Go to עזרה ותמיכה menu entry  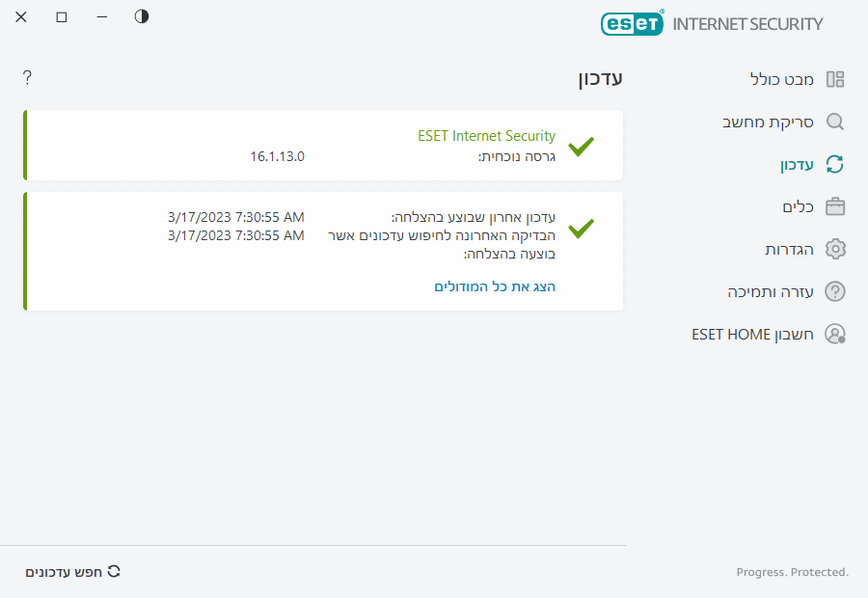coord(771,291)
